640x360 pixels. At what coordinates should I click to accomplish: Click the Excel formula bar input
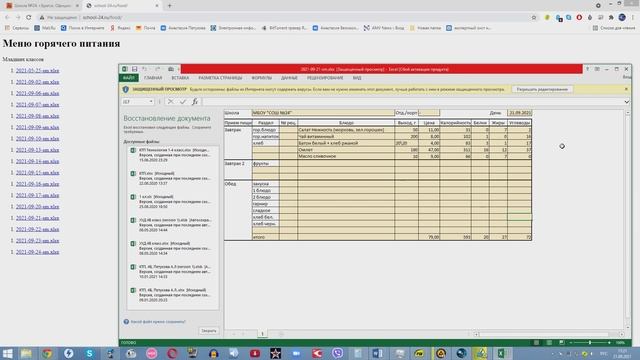coord(412,102)
